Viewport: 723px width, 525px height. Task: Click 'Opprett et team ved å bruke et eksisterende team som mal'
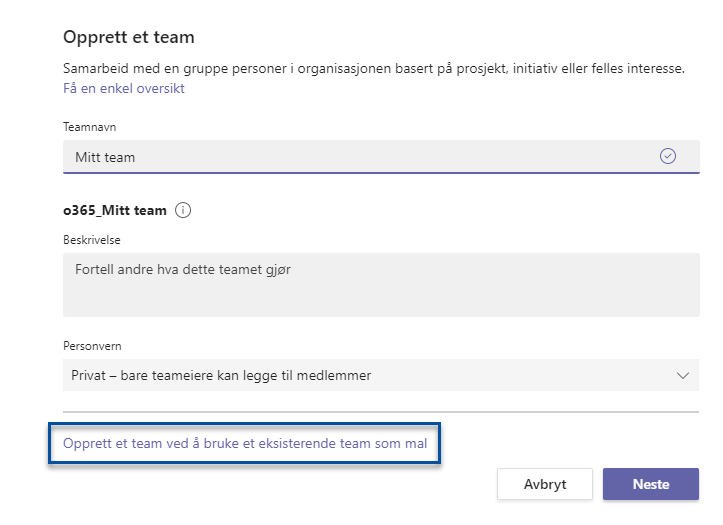coord(245,443)
